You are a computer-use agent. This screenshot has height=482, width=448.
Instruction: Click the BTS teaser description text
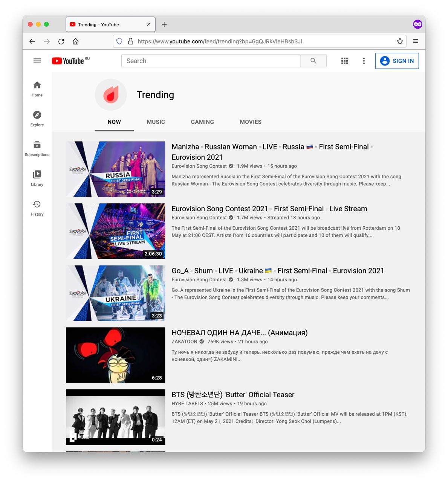[289, 418]
